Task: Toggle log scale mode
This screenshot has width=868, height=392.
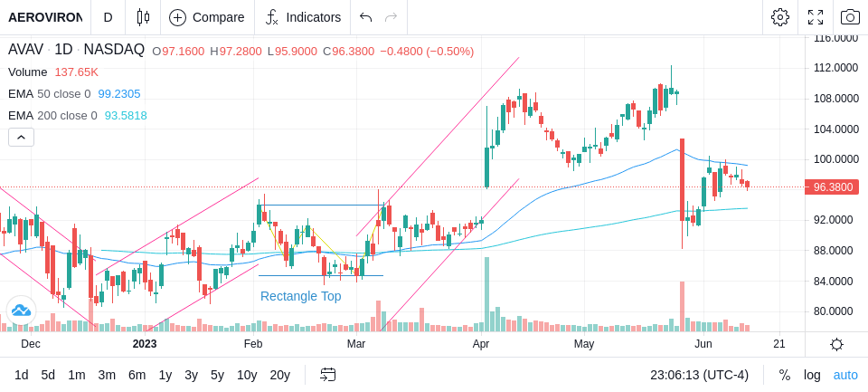Action: click(812, 376)
